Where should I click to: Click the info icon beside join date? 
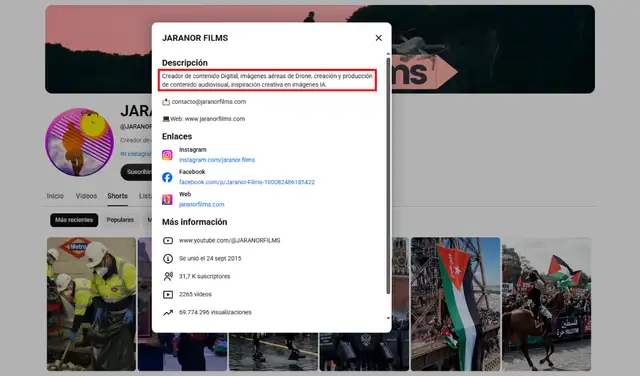[x=168, y=258]
